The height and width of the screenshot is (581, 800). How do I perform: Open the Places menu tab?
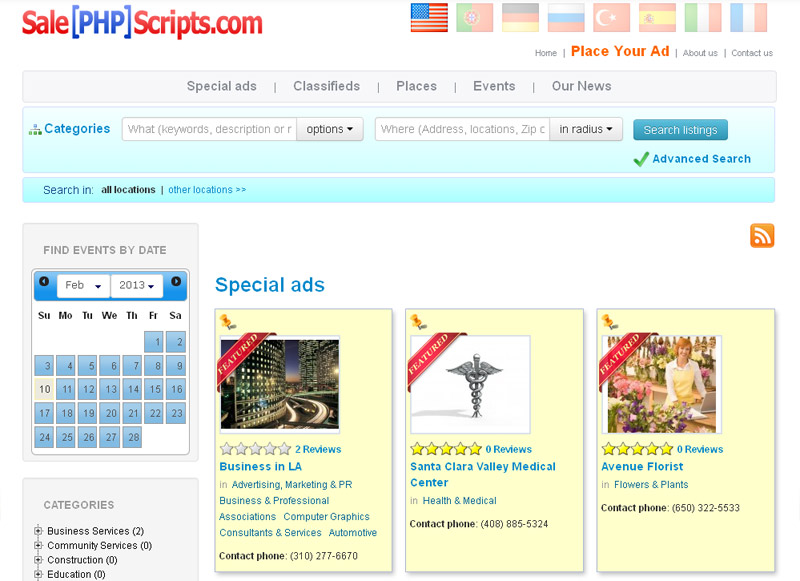[416, 86]
